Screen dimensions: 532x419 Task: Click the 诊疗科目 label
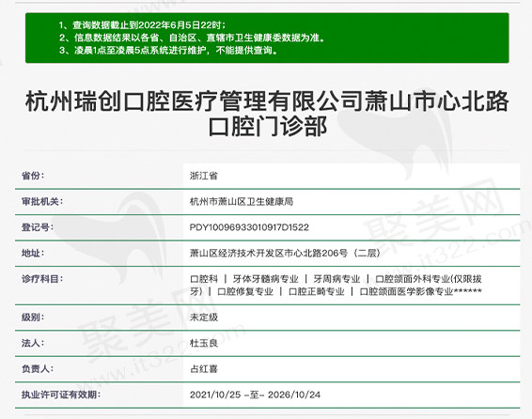42,279
